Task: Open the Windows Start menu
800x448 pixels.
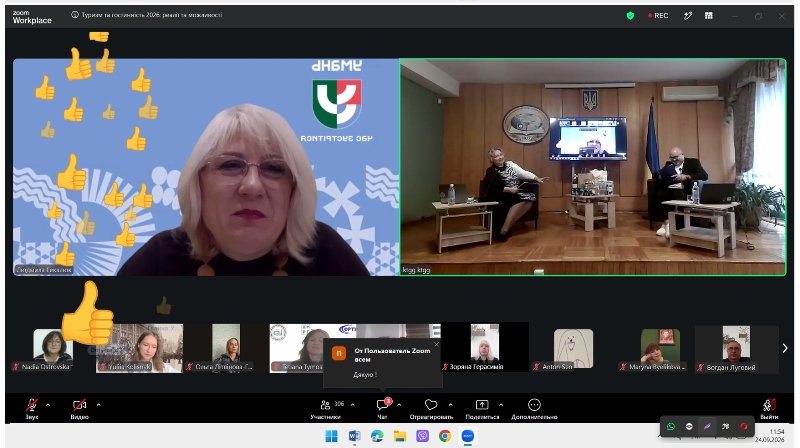Action: pos(332,436)
